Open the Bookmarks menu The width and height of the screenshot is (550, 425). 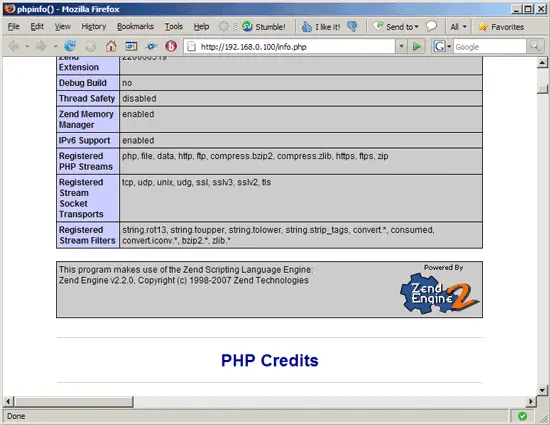tap(135, 27)
